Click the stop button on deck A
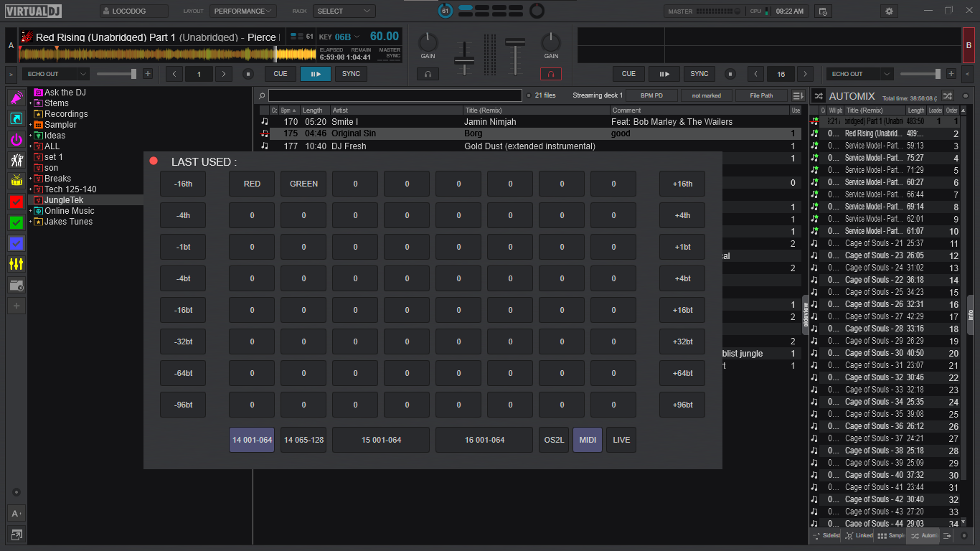 248,74
